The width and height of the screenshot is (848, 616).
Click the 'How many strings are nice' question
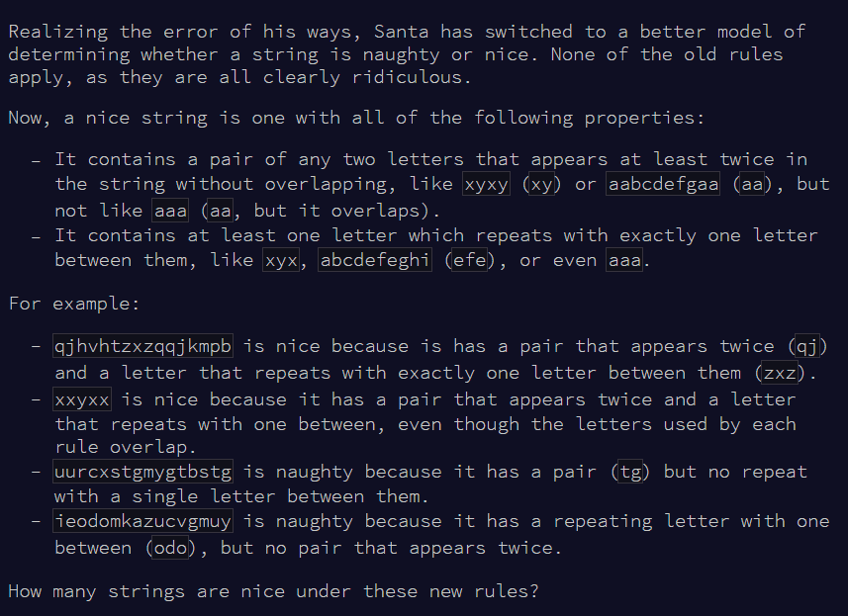coord(274,591)
